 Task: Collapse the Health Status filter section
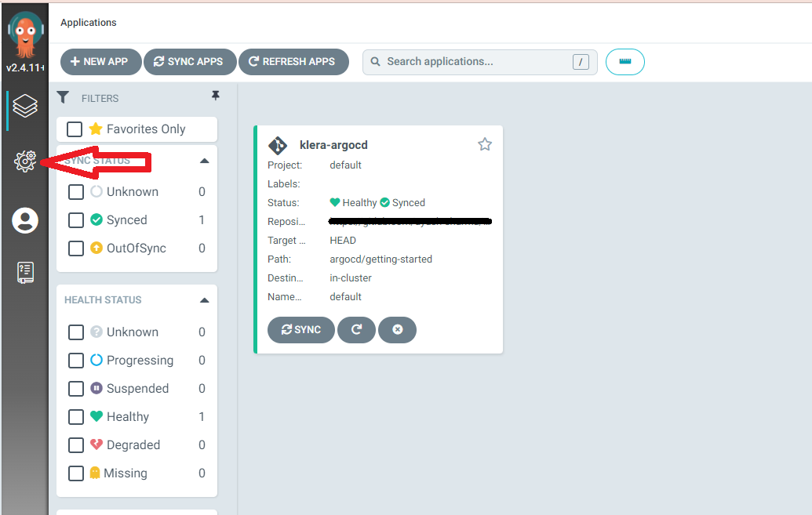point(205,300)
